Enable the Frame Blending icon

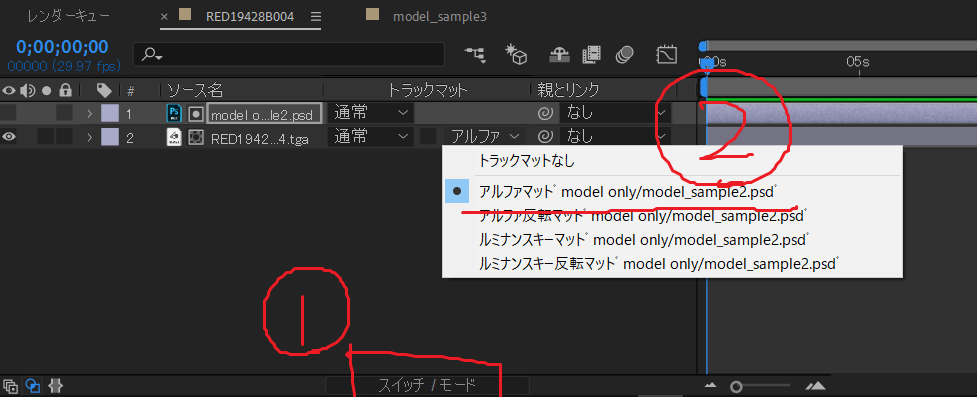pyautogui.click(x=591, y=55)
